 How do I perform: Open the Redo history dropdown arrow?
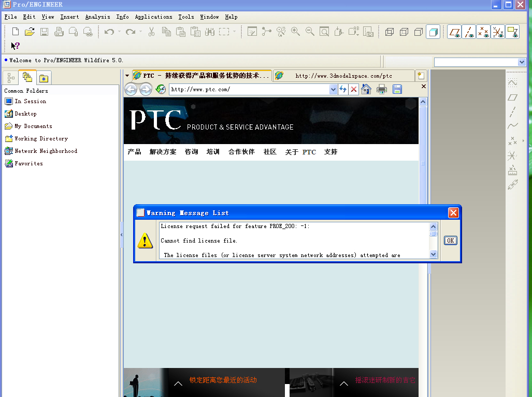[x=140, y=32]
